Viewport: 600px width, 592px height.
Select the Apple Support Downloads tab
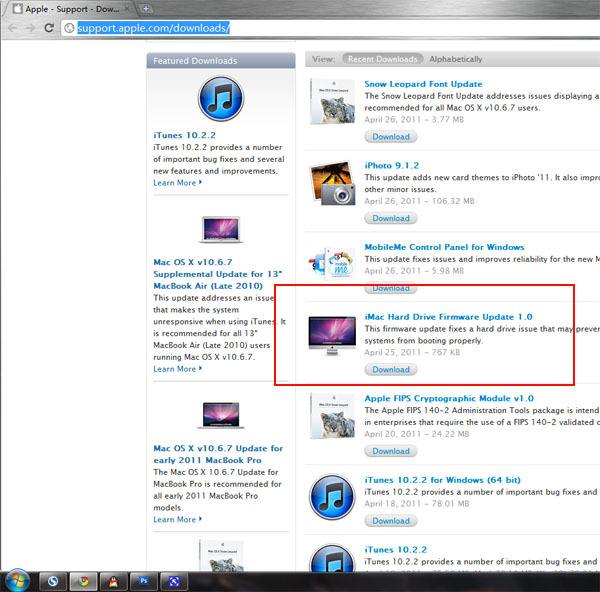[71, 9]
